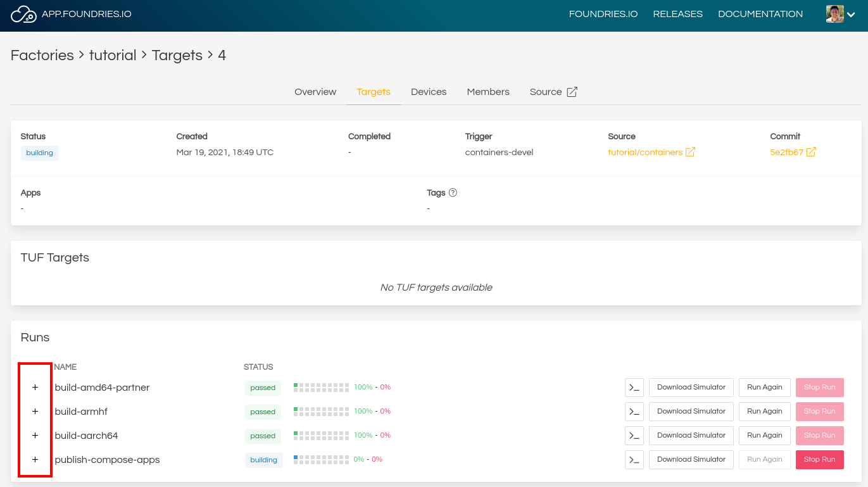Open console for build-armhf run
Viewport: 868px width, 487px height.
pyautogui.click(x=634, y=412)
